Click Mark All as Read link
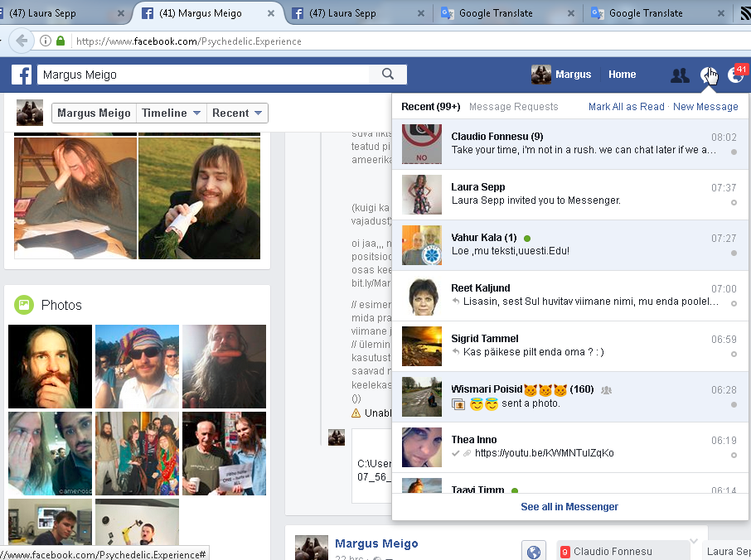 (x=626, y=107)
